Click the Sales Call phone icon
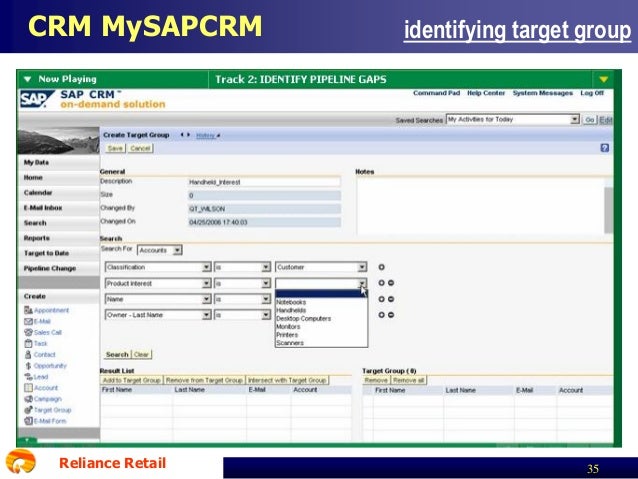Screen dimensions: 638x479 pos(28,332)
